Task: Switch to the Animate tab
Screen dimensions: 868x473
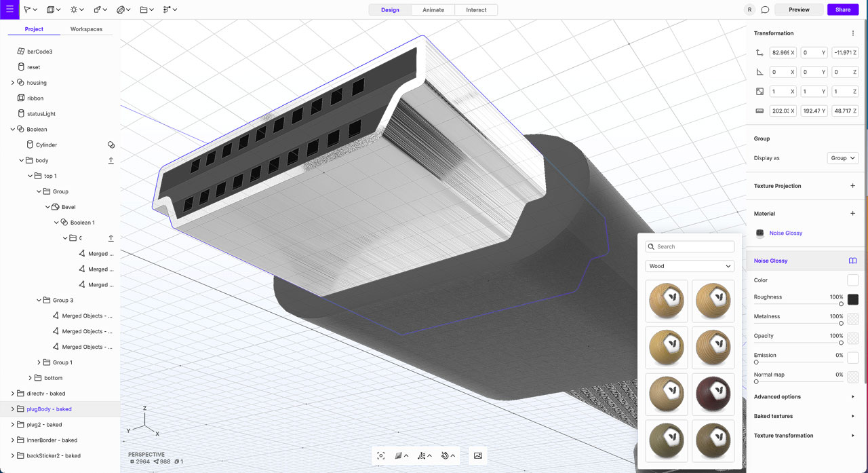Action: [434, 10]
